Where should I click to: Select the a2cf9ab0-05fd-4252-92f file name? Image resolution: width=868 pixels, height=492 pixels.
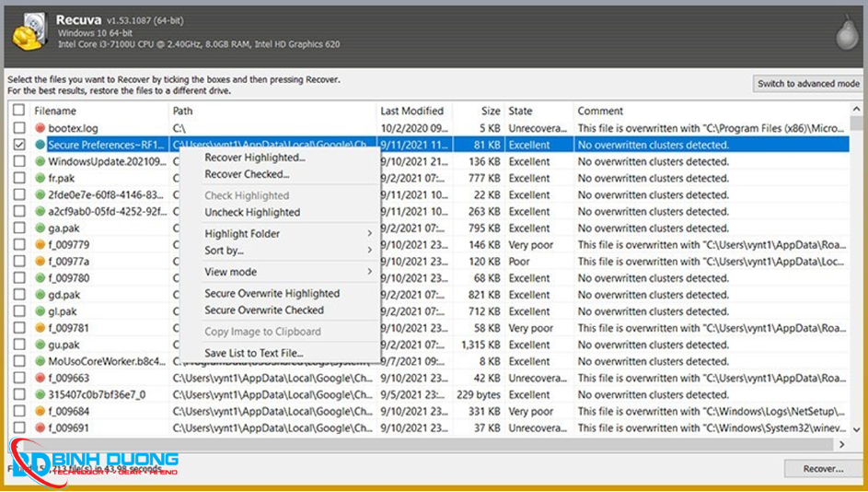(x=107, y=212)
